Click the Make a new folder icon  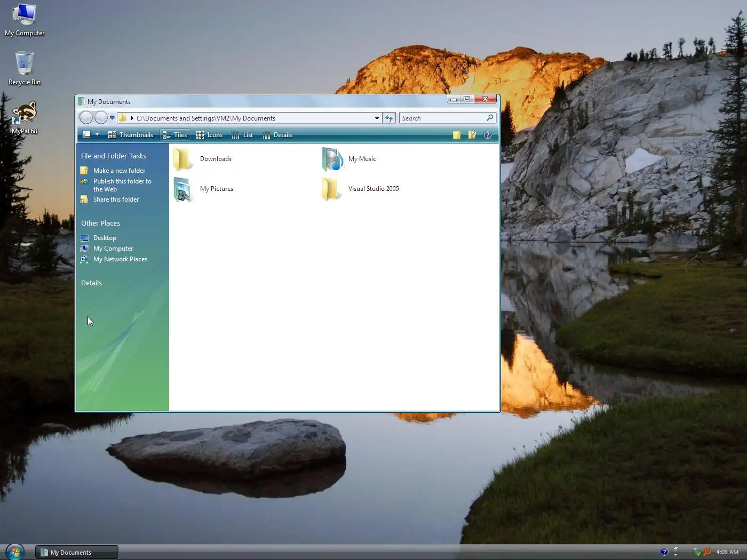coord(84,171)
